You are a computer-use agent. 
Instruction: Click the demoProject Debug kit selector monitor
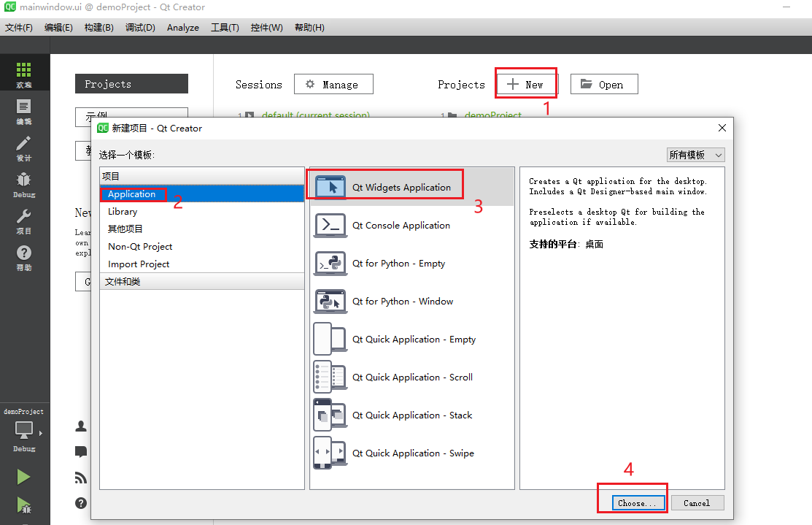[24, 432]
